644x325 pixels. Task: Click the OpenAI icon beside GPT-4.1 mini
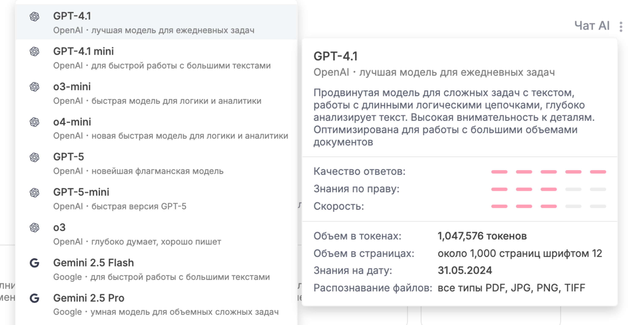[34, 52]
